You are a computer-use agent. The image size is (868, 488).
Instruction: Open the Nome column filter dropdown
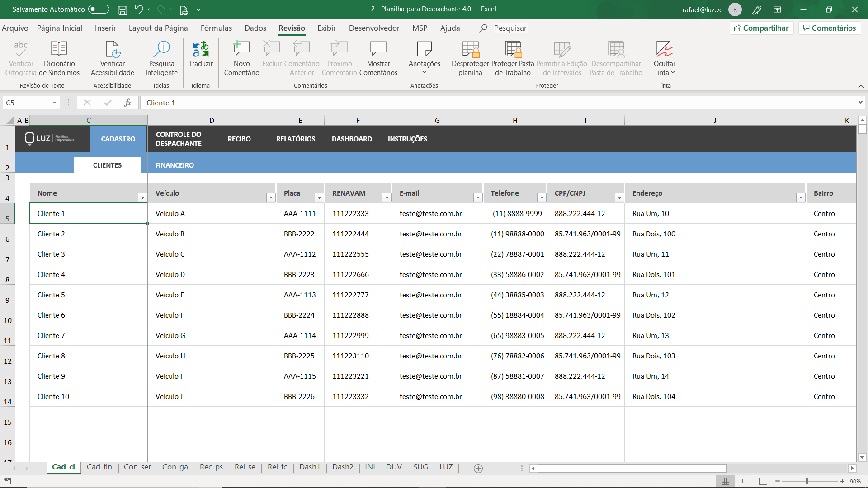[x=142, y=197]
